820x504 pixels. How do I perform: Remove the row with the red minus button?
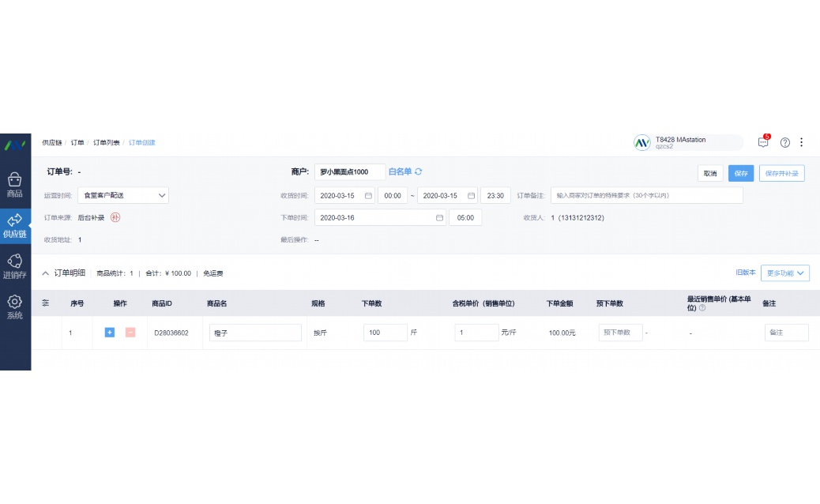[x=130, y=333]
